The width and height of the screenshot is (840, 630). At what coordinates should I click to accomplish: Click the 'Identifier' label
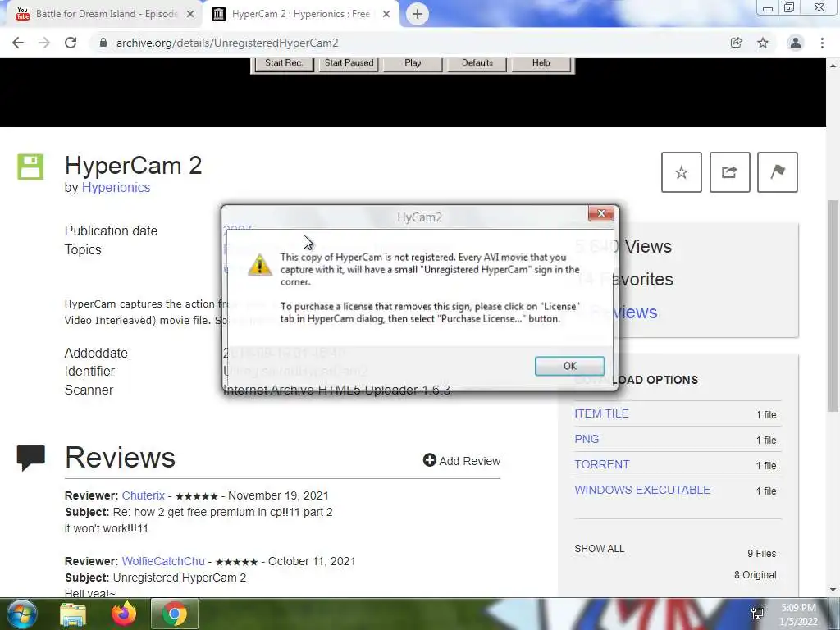(x=89, y=372)
